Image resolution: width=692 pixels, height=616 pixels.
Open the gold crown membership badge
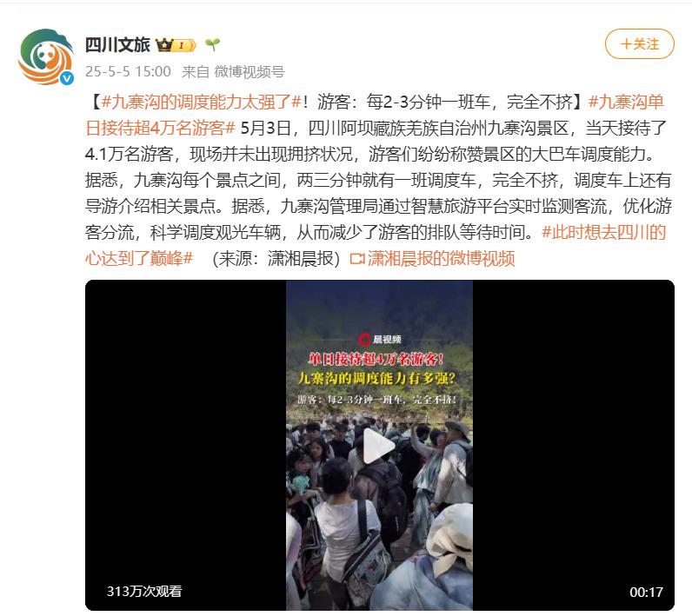pyautogui.click(x=176, y=45)
